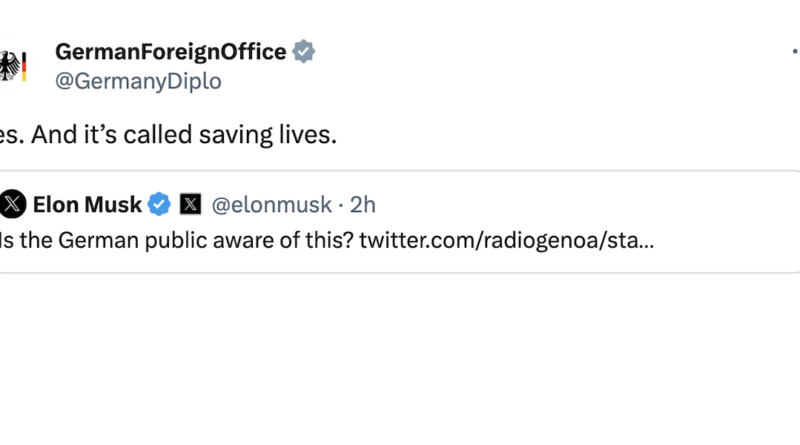Open the GermanForeignOffice eagle avatar
Screen dimensions: 800x445
pyautogui.click(x=12, y=66)
